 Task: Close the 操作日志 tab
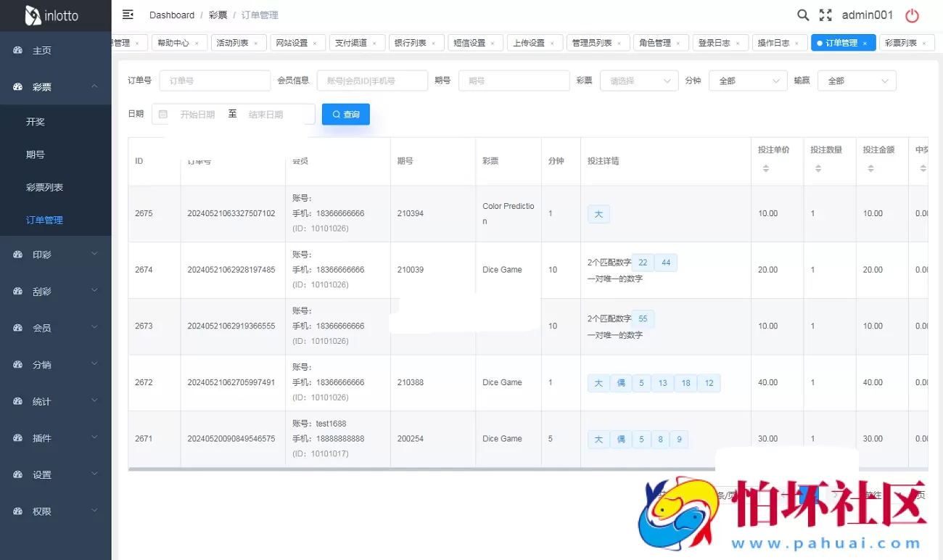(x=796, y=43)
